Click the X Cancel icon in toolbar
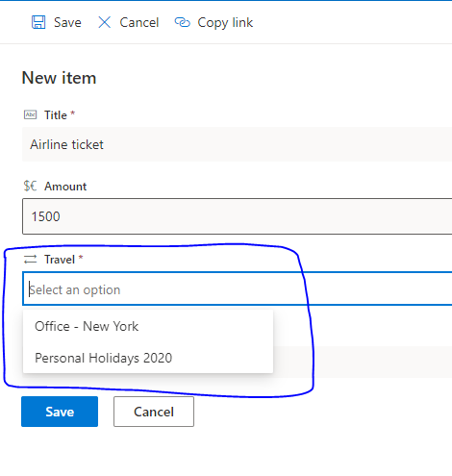This screenshot has width=452, height=476. tap(105, 22)
